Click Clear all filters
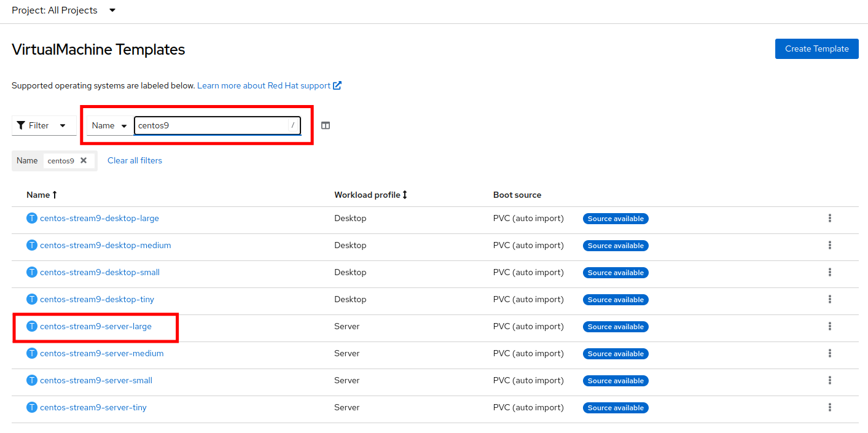 click(135, 160)
